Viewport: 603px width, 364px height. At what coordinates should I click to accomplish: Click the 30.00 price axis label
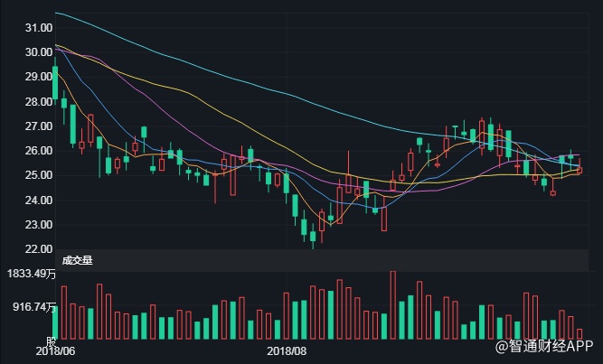click(x=38, y=52)
